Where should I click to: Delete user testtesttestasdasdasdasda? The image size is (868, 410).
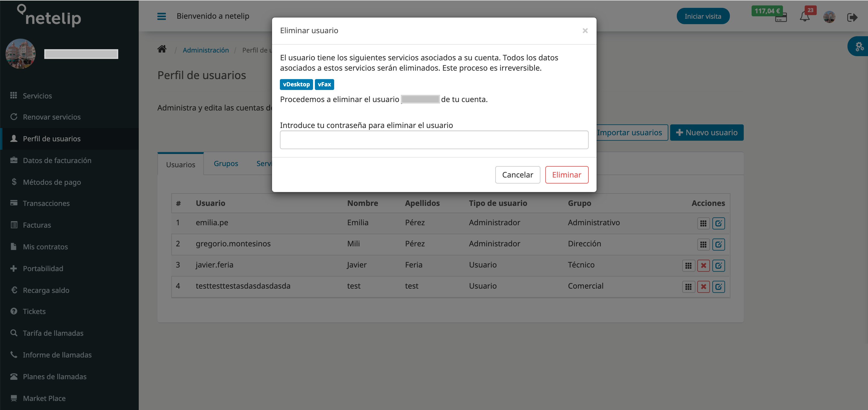click(703, 287)
